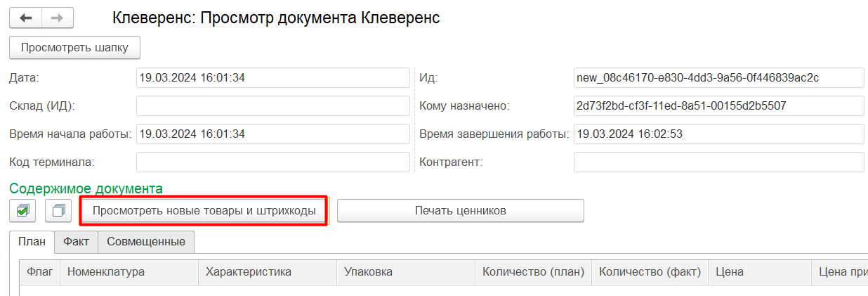Image resolution: width=868 pixels, height=296 pixels.
Task: Select the Количество (план) column header
Action: pyautogui.click(x=534, y=272)
